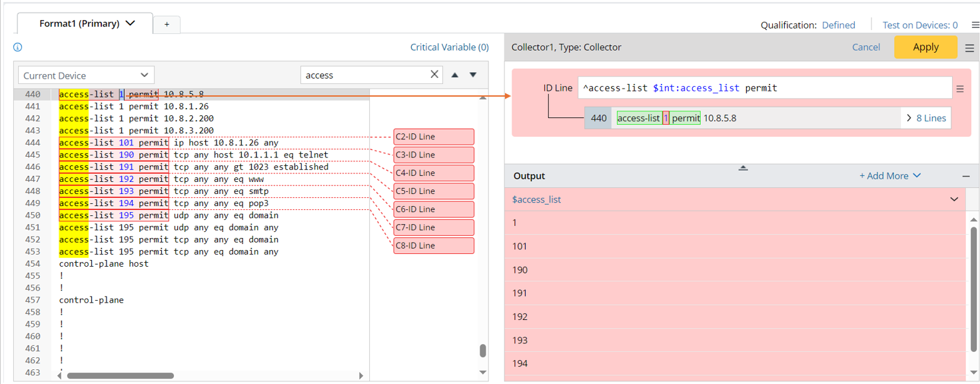This screenshot has height=384, width=980.
Task: Clear the 'access' search text
Action: pyautogui.click(x=434, y=75)
